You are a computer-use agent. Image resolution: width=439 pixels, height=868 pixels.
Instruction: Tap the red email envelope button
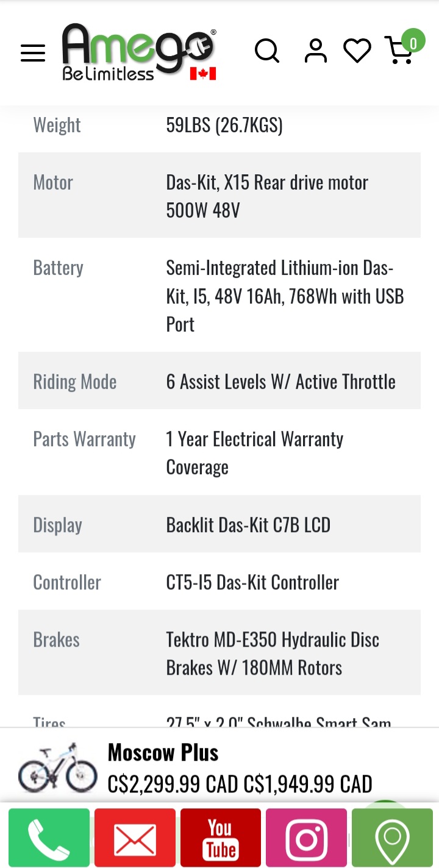click(135, 838)
